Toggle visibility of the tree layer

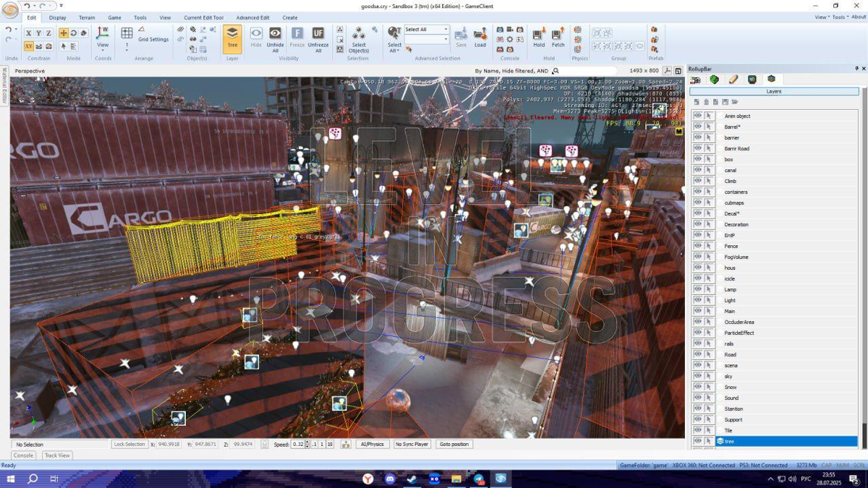click(697, 441)
